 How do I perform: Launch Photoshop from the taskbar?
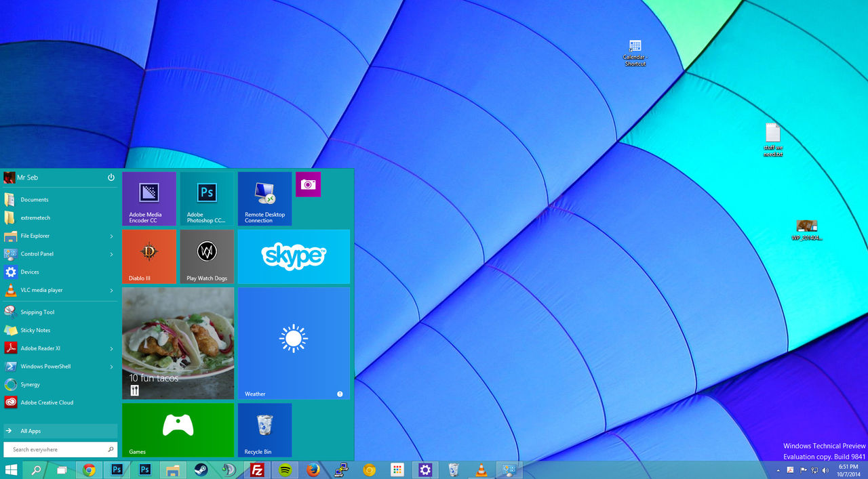click(117, 470)
